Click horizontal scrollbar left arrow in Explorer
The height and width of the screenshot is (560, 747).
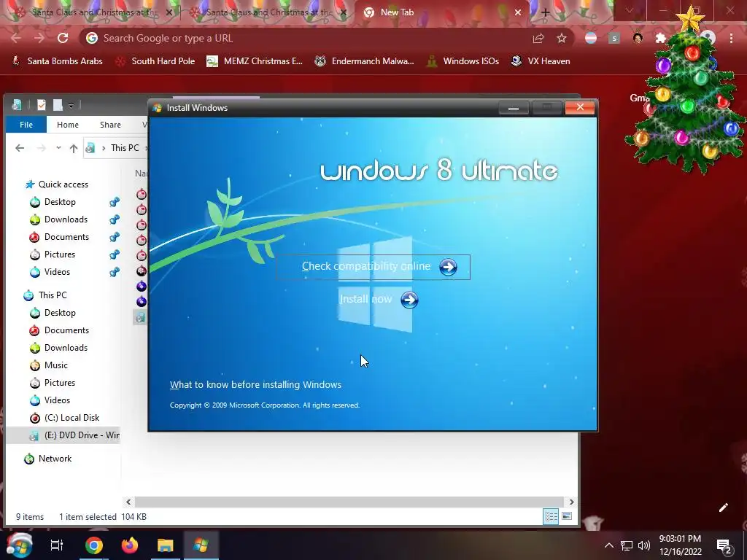[x=128, y=502]
